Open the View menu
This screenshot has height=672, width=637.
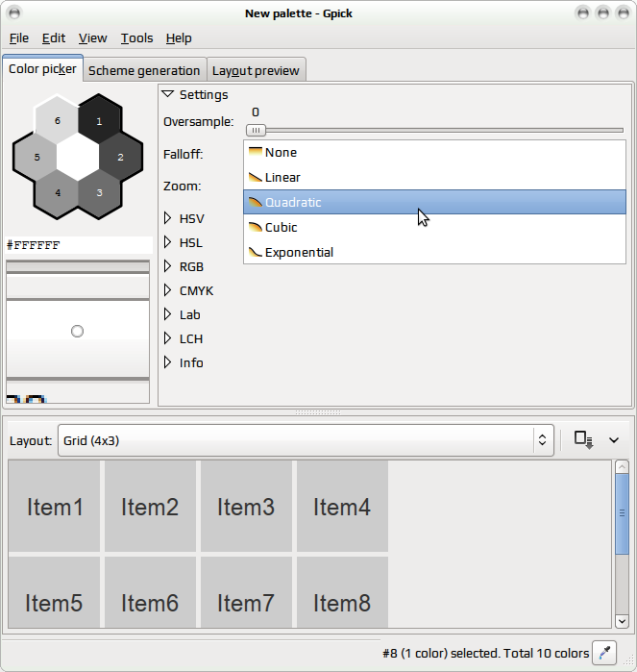click(92, 38)
